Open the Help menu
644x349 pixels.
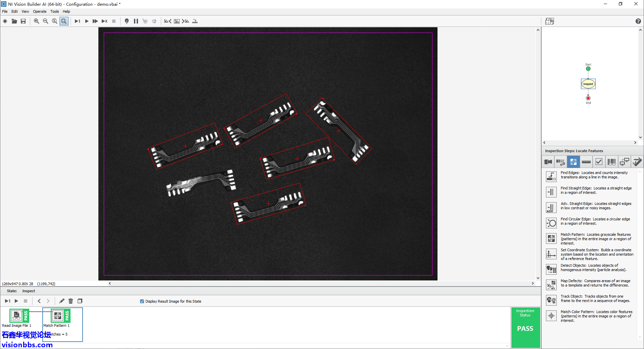tap(66, 11)
